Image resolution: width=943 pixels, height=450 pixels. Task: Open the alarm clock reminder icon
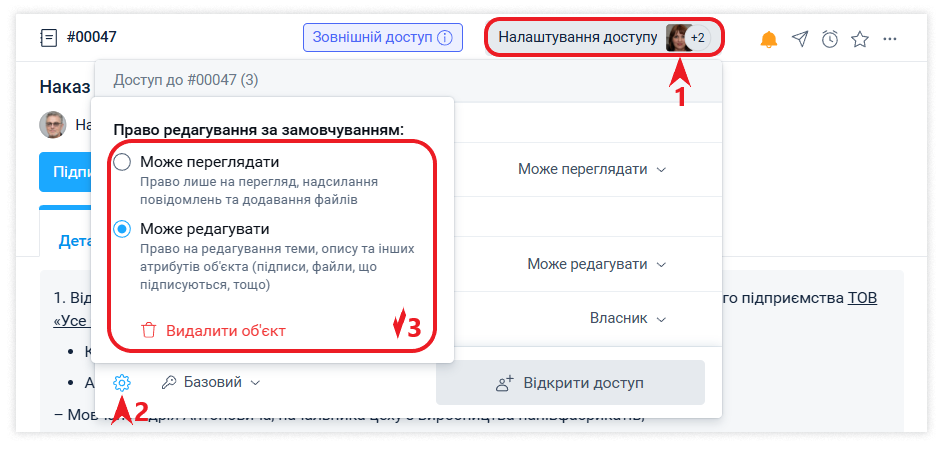coord(830,39)
